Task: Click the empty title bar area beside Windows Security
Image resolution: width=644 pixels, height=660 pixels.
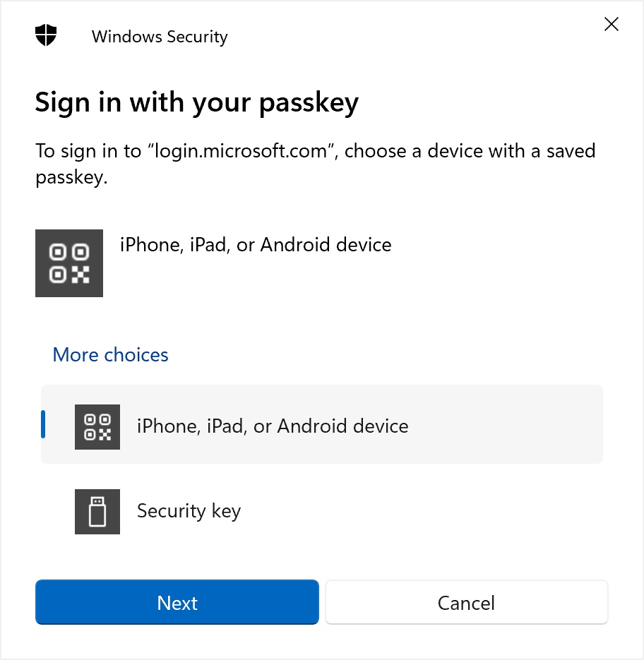Action: pos(410,35)
